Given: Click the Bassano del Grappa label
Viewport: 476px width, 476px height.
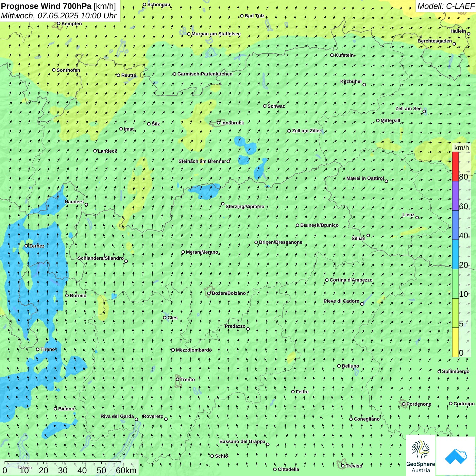Looking at the screenshot, I should click(242, 441).
